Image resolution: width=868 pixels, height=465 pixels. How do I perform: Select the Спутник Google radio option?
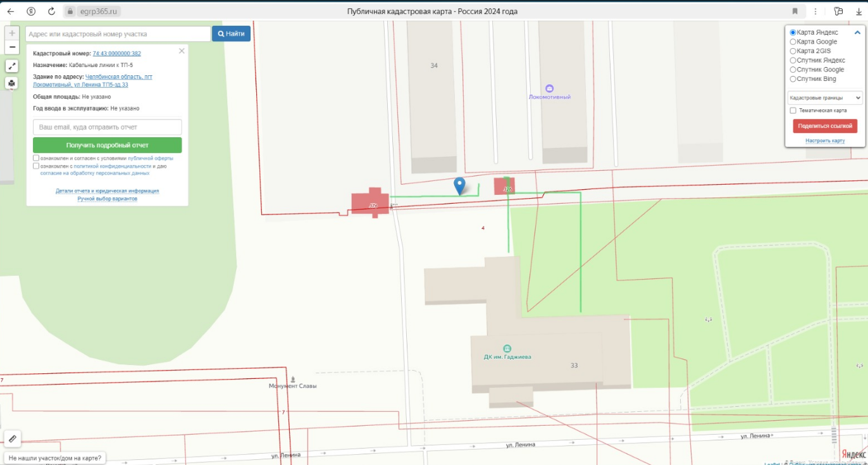(793, 70)
